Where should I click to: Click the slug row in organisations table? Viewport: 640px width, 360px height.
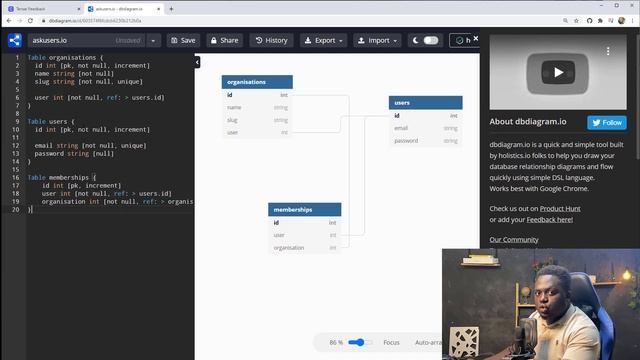[x=257, y=120]
